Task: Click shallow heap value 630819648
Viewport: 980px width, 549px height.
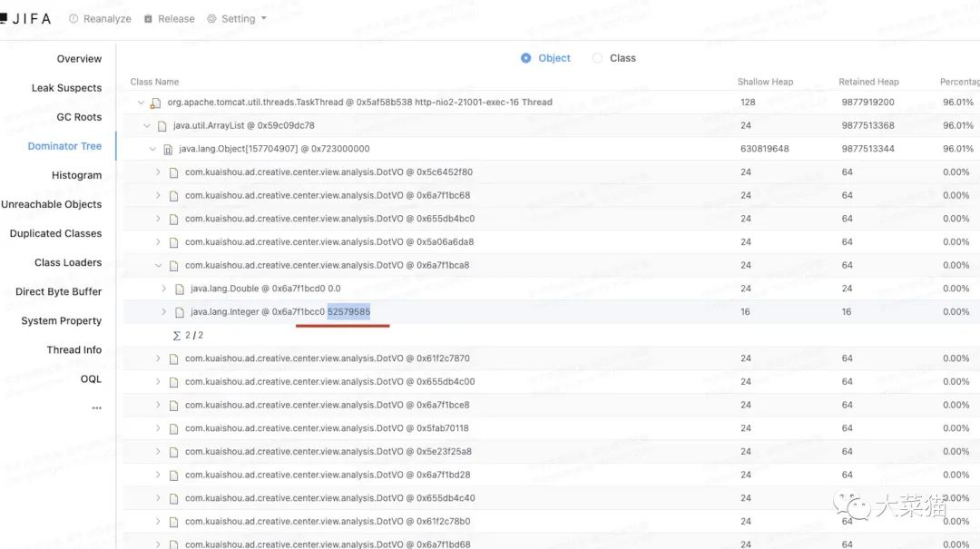Action: pos(764,149)
